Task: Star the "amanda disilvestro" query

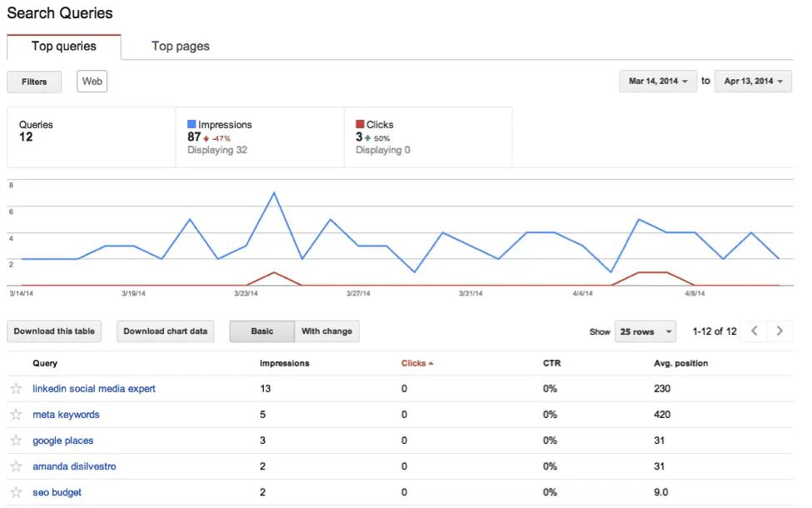Action: tap(15, 466)
